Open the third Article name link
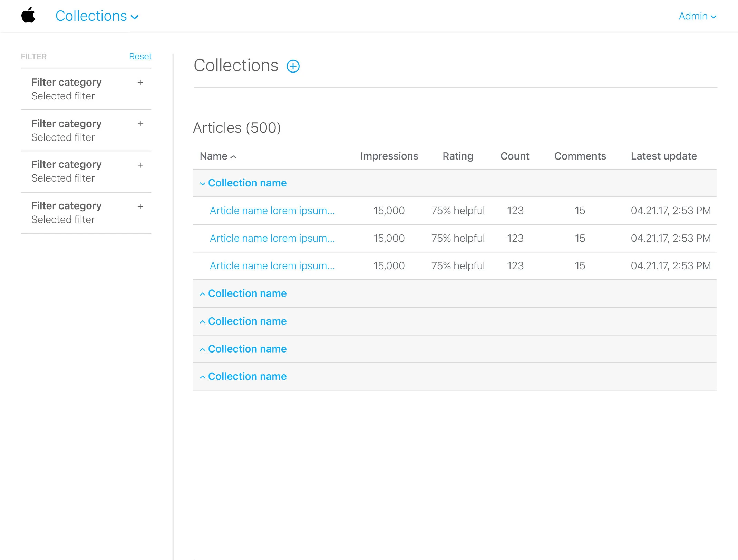The width and height of the screenshot is (738, 560). click(x=272, y=266)
